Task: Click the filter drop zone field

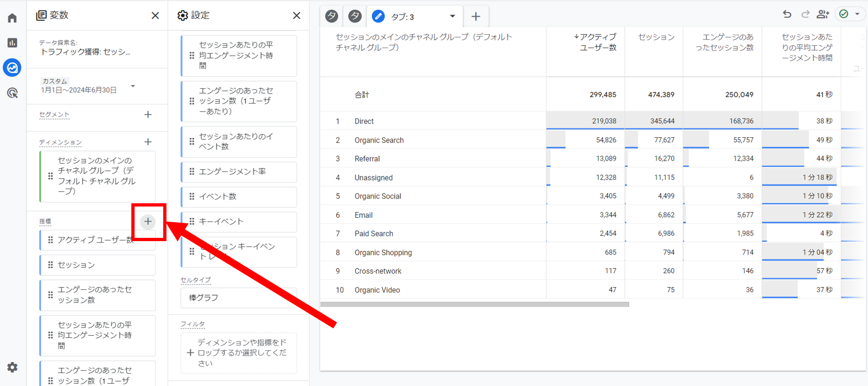Action: click(238, 353)
